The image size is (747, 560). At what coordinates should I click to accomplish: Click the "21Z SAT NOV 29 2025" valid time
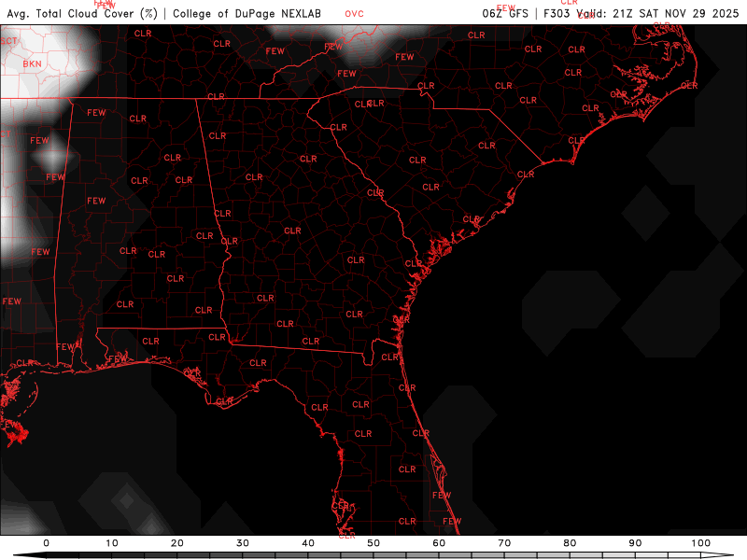[x=675, y=13]
